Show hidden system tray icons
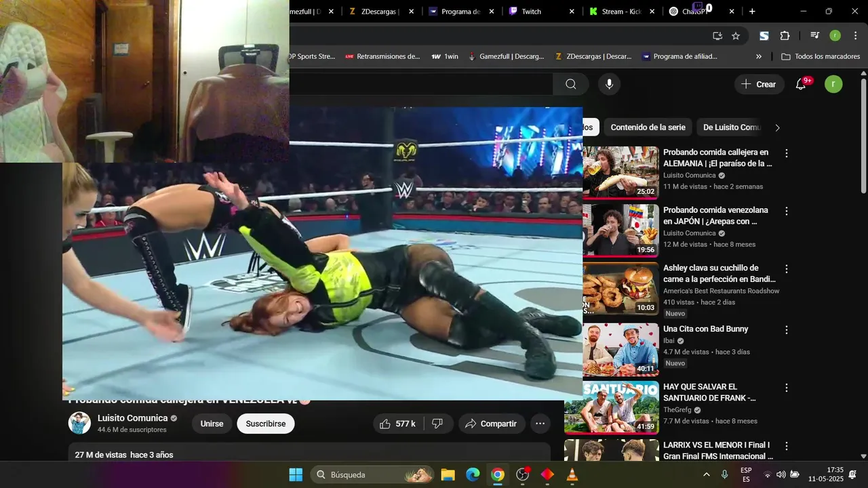The image size is (868, 488). click(707, 474)
